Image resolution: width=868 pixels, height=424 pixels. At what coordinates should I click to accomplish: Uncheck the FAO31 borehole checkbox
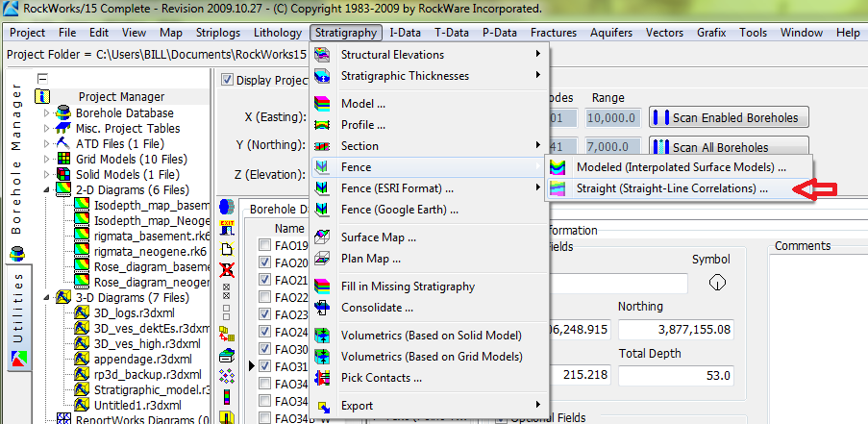[265, 366]
